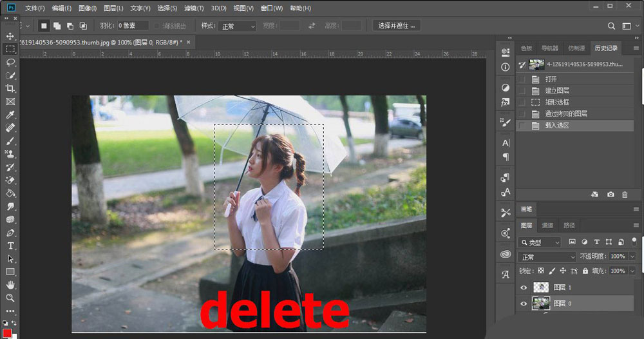644x339 pixels.
Task: Expand the 不透明度 opacity dropdown arrow
Action: coord(632,257)
